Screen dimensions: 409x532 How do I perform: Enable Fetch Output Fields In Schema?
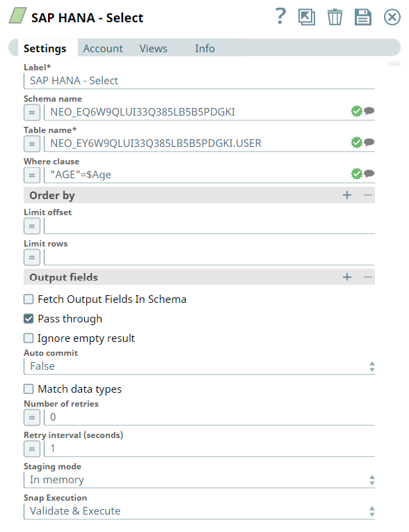click(29, 299)
